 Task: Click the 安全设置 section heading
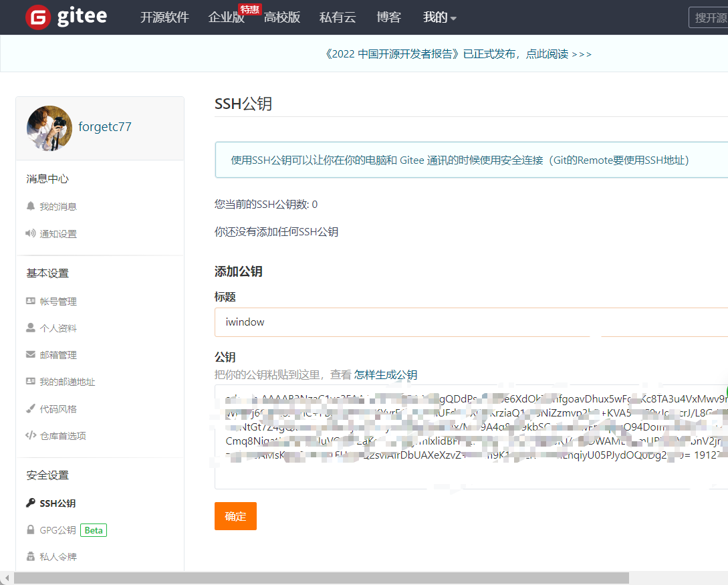click(47, 475)
